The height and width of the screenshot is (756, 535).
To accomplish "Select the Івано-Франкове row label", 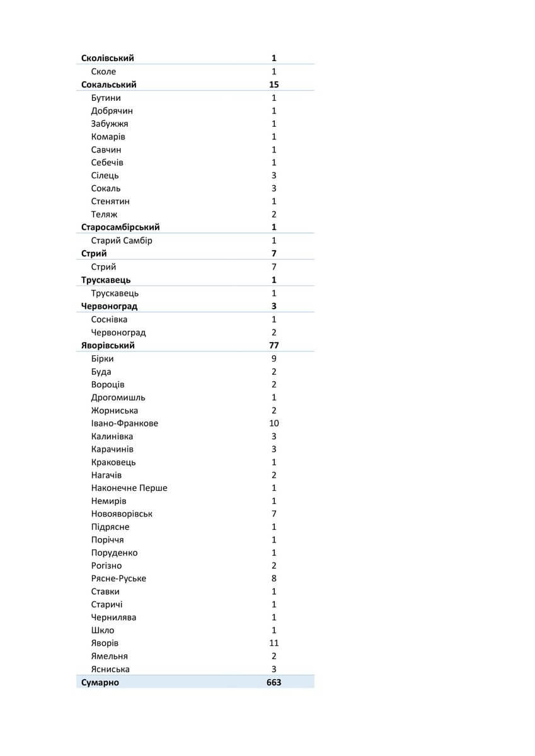I will 124,423.
